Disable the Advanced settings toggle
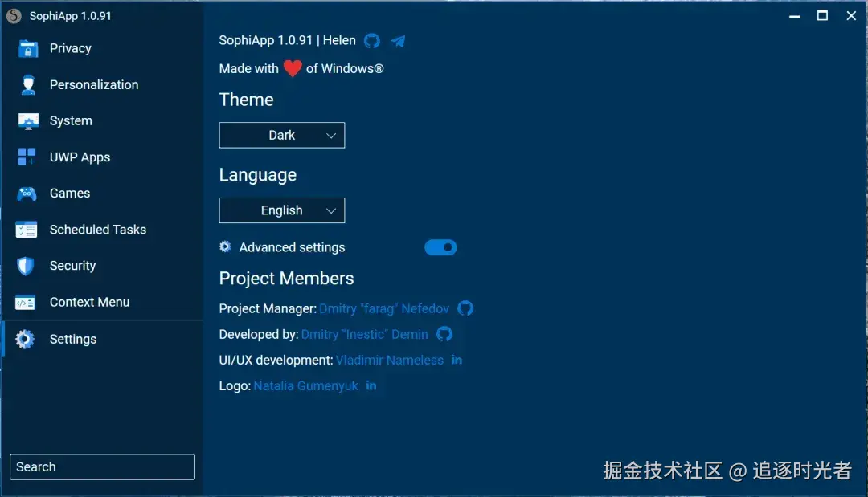The height and width of the screenshot is (497, 868). coord(440,247)
